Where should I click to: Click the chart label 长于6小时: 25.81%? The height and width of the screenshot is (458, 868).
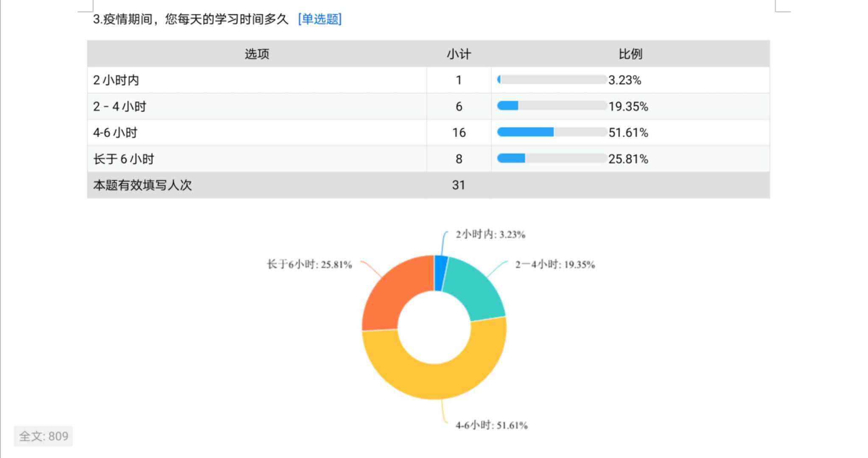[308, 264]
